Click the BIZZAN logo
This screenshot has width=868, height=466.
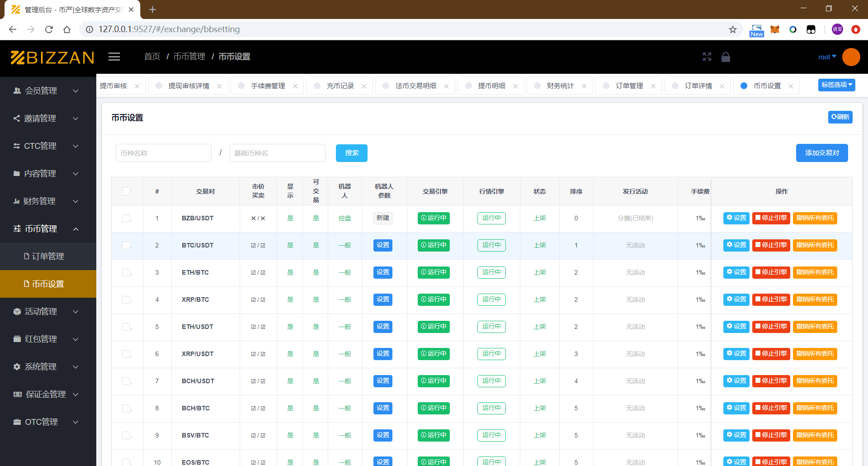coord(52,57)
